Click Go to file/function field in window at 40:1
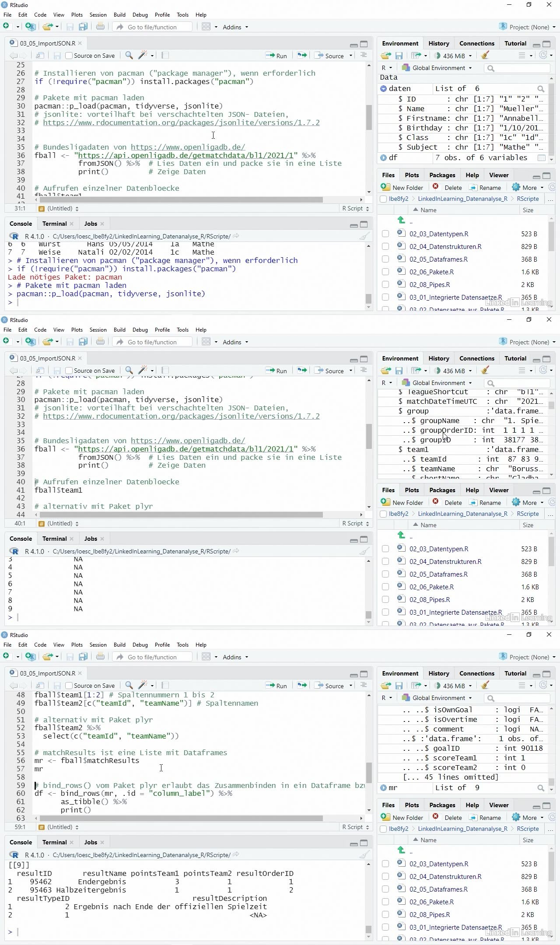 point(152,342)
